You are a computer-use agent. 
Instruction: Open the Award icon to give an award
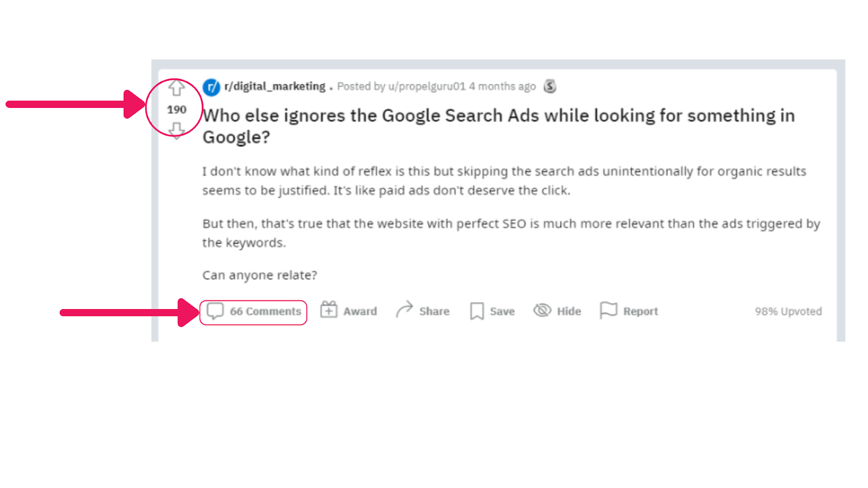click(x=329, y=310)
